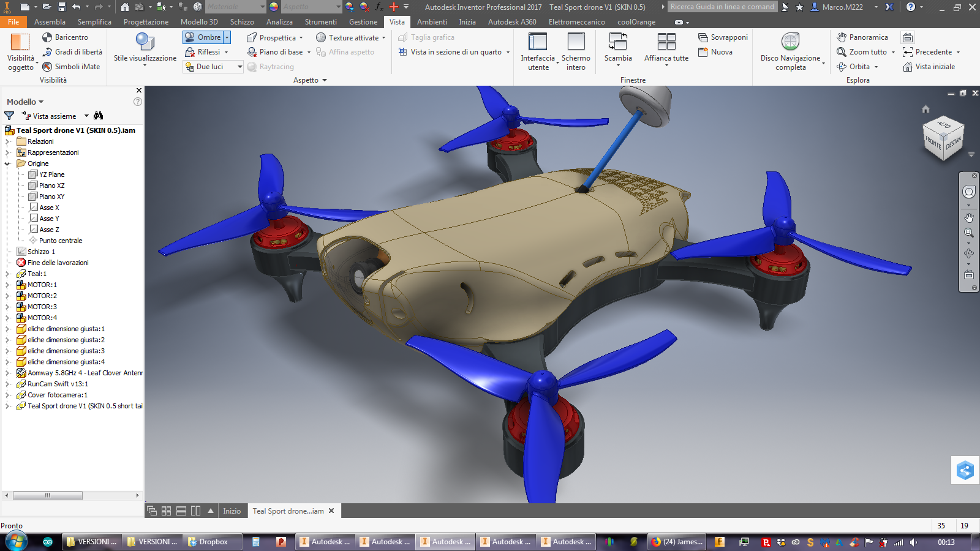Click Vista iniziale home view
Screen dimensions: 980x551
(x=929, y=67)
